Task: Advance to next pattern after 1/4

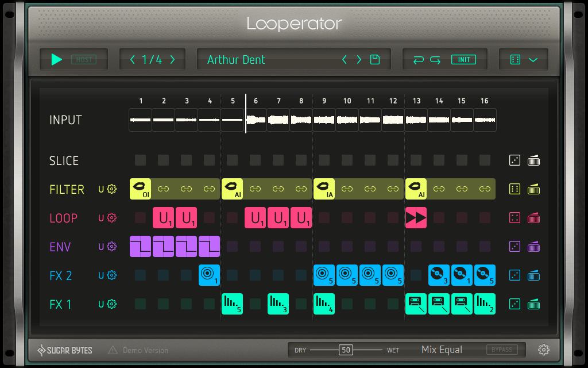Action: (172, 59)
